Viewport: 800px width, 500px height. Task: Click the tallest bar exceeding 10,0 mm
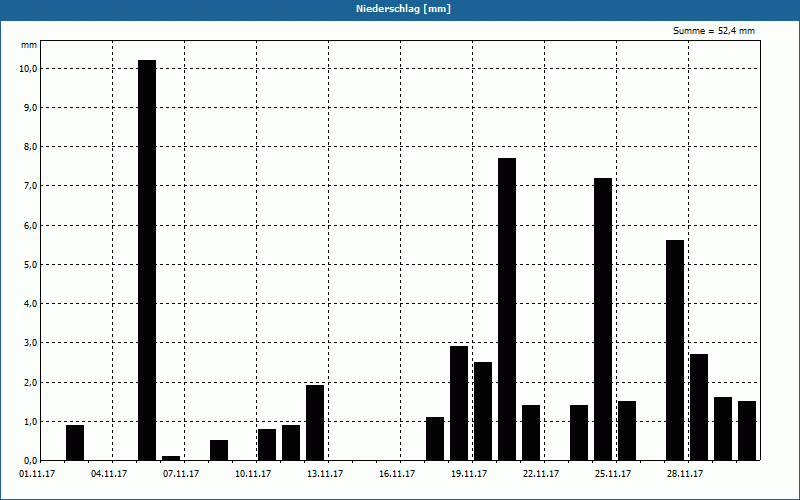coord(147,260)
